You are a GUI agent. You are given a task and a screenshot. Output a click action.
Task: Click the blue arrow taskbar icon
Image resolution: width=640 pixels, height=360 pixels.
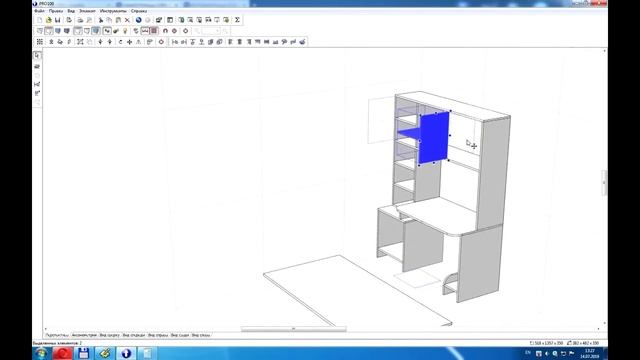[126, 353]
